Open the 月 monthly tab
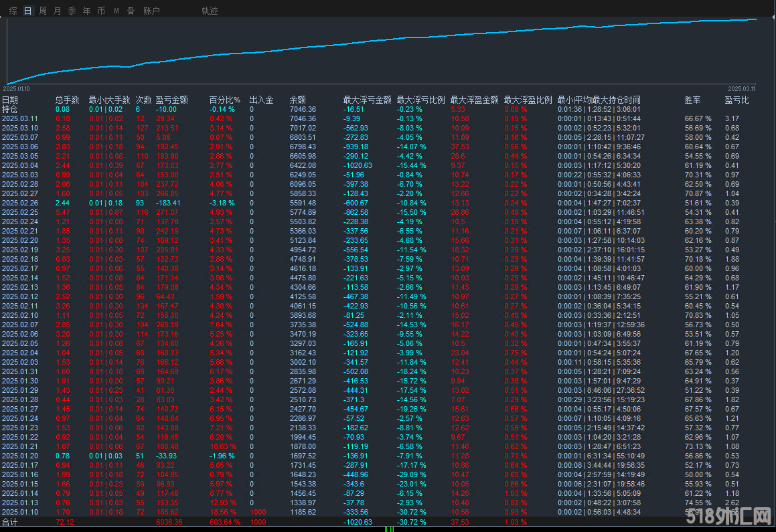 (x=58, y=11)
